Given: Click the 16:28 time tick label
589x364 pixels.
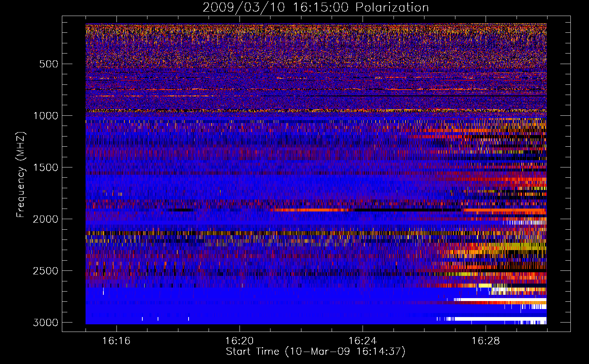Looking at the screenshot, I should pyautogui.click(x=486, y=341).
